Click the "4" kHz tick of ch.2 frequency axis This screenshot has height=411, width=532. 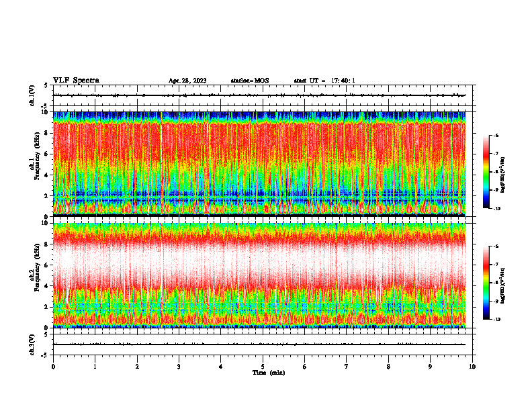pyautogui.click(x=46, y=286)
